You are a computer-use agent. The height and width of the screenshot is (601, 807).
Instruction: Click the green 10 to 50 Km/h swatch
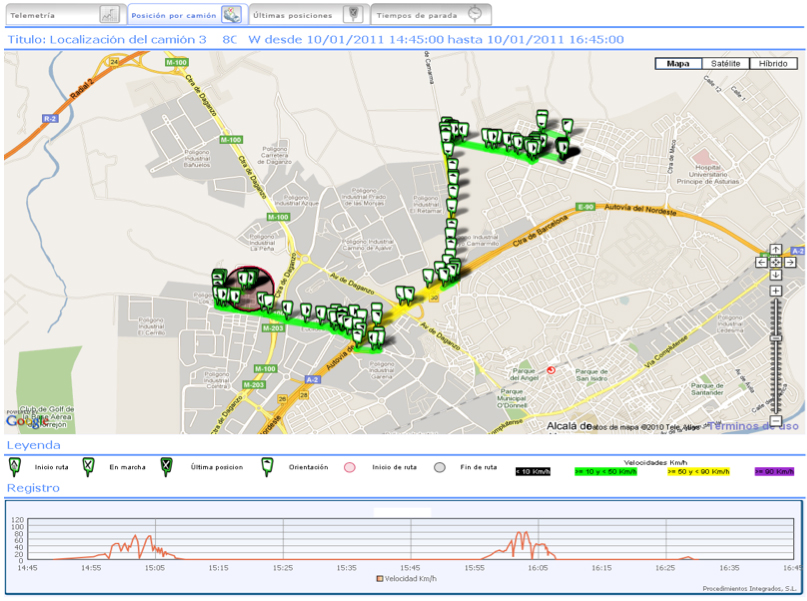point(606,471)
